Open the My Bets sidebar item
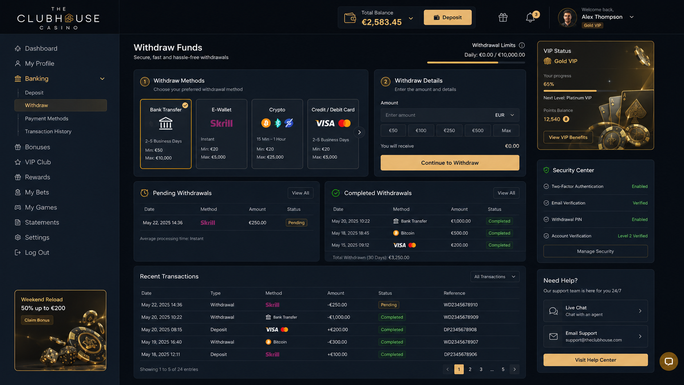684x385 pixels. coord(37,192)
